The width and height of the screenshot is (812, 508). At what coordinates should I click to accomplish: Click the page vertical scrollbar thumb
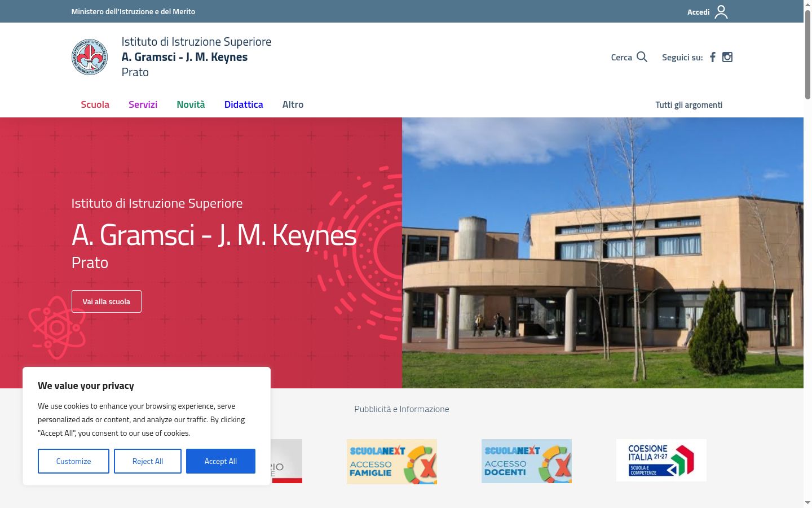807,55
